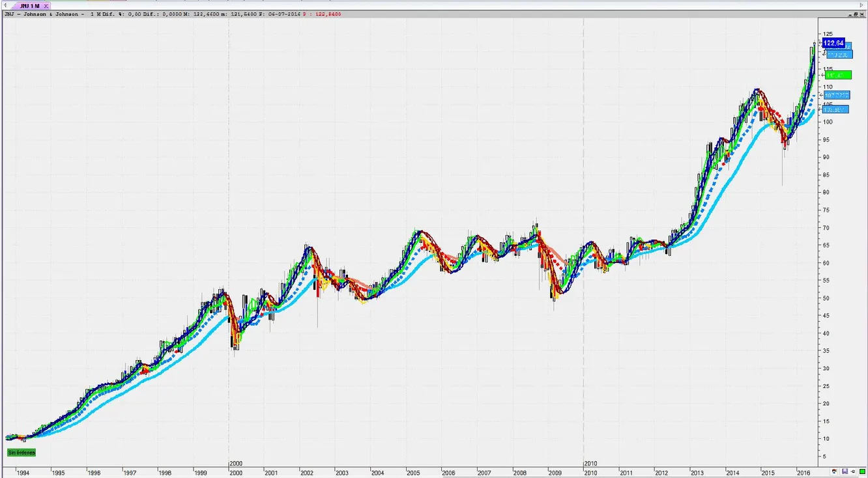Click the 125 level on the price axis
868x478 pixels.
coord(828,34)
